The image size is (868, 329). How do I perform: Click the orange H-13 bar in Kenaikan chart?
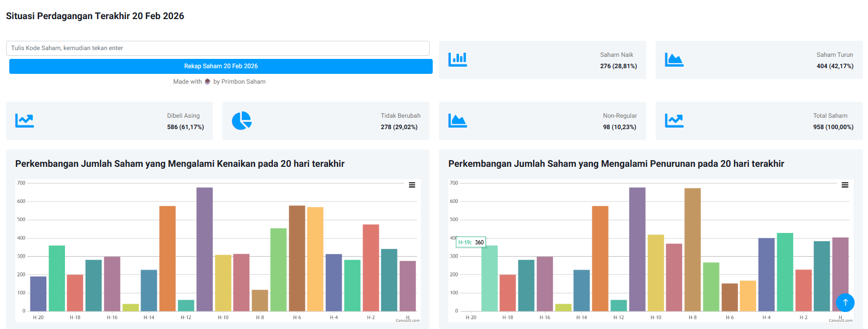coord(168,258)
